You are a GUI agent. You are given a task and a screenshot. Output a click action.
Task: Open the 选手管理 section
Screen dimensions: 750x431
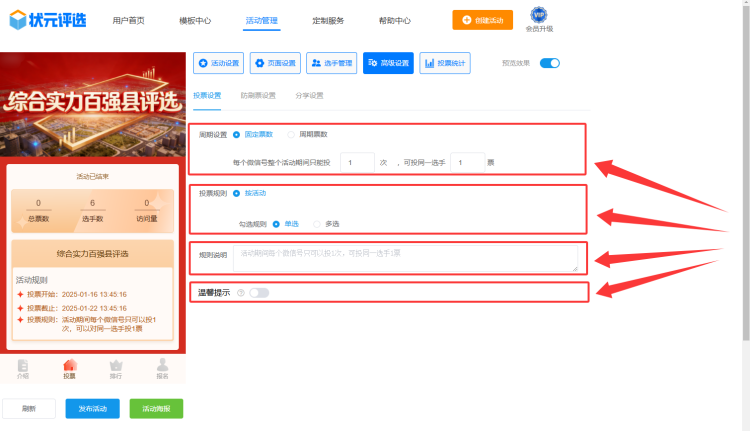(x=331, y=63)
